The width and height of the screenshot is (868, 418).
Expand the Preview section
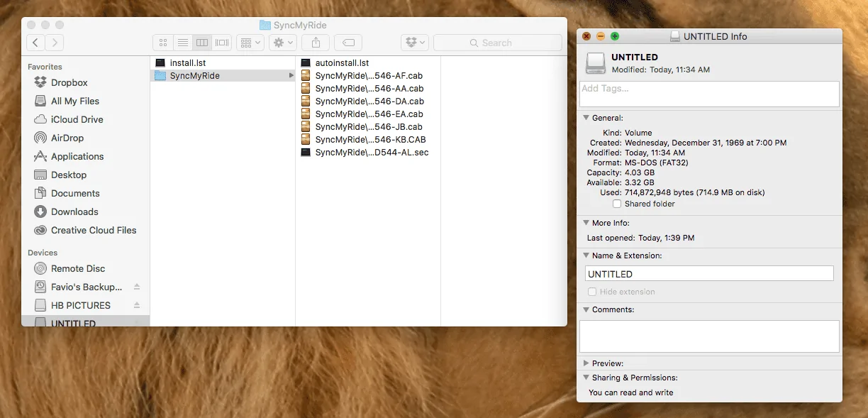tap(586, 364)
